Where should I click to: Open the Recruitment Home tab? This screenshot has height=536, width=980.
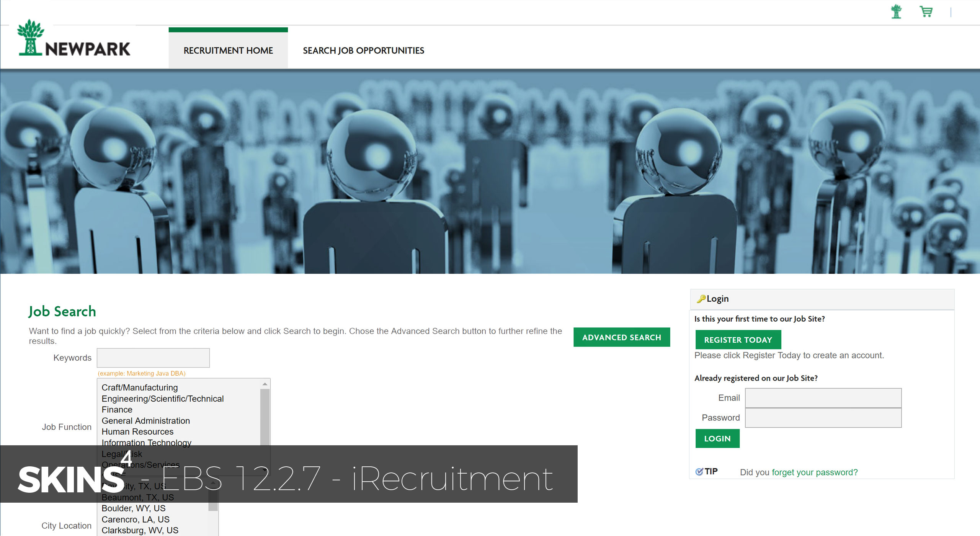point(228,50)
